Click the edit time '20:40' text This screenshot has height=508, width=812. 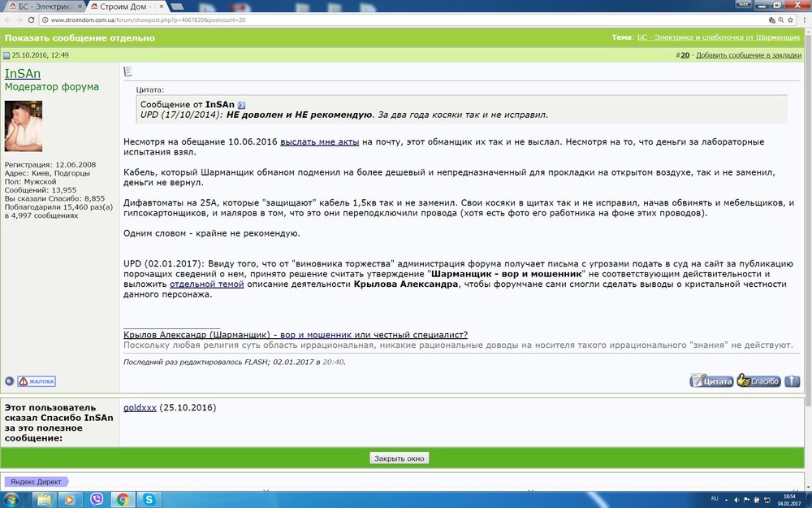pyautogui.click(x=333, y=363)
